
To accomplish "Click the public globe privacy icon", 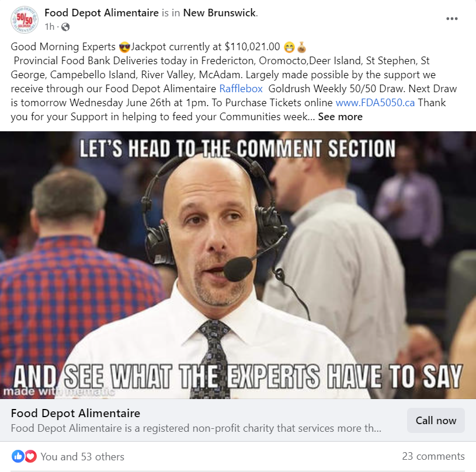I will 65,27.
